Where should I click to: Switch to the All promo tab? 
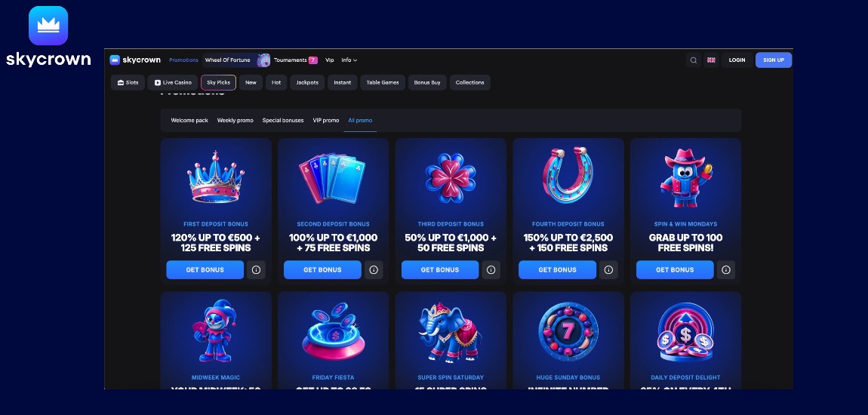(360, 121)
